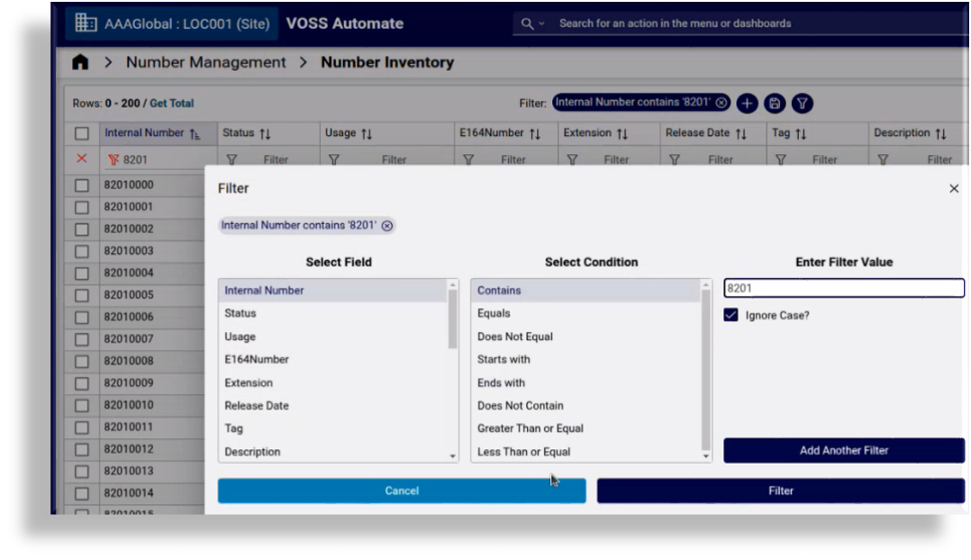Uncheck the Ignore Case checkbox
The image size is (971, 560).
[731, 315]
